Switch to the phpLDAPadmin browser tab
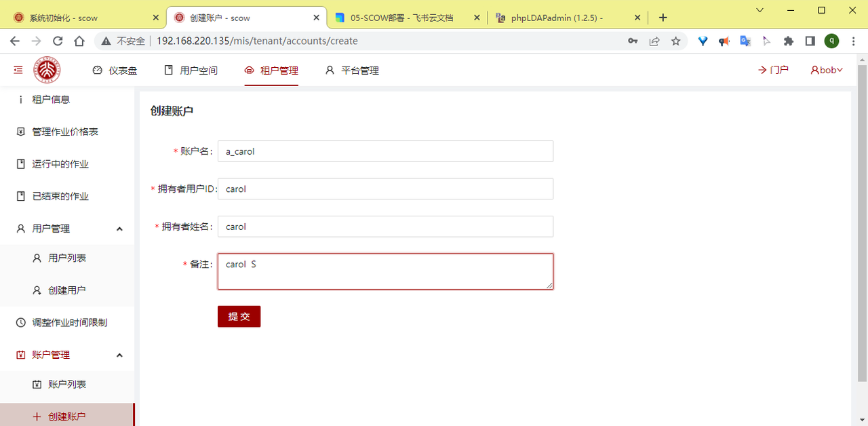Screen dimensions: 868x426 point(556,18)
